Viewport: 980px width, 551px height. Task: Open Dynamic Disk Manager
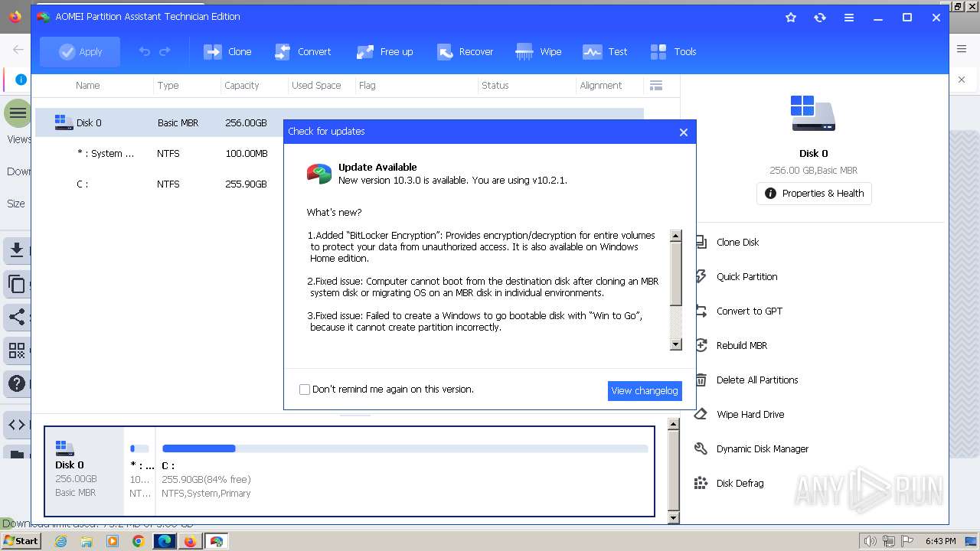click(762, 448)
